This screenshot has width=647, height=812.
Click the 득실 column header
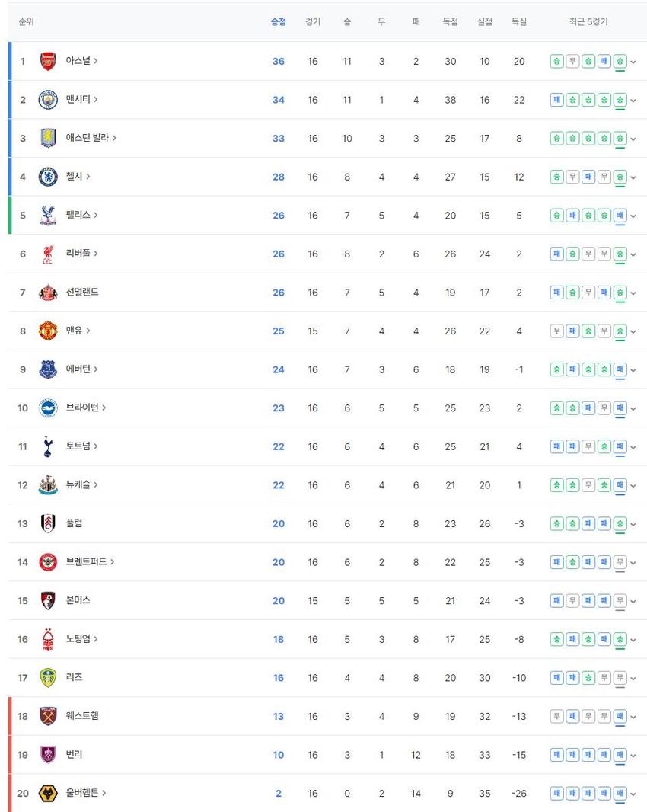pyautogui.click(x=519, y=22)
